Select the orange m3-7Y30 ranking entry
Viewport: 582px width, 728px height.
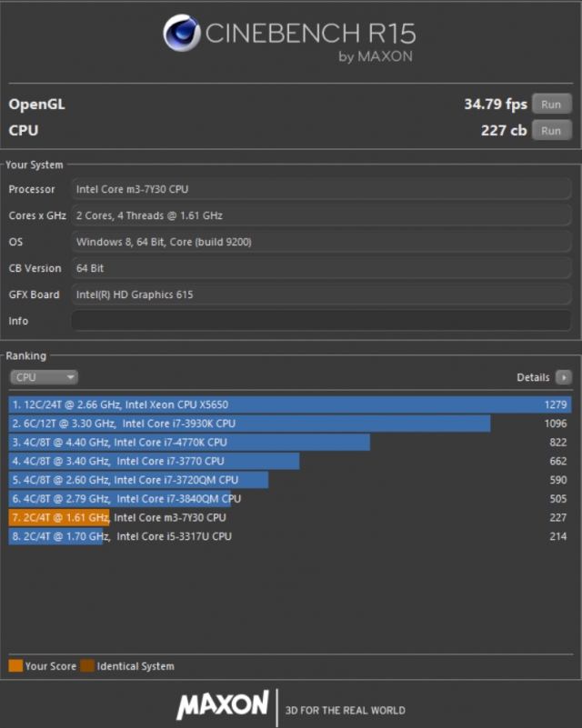pyautogui.click(x=290, y=517)
